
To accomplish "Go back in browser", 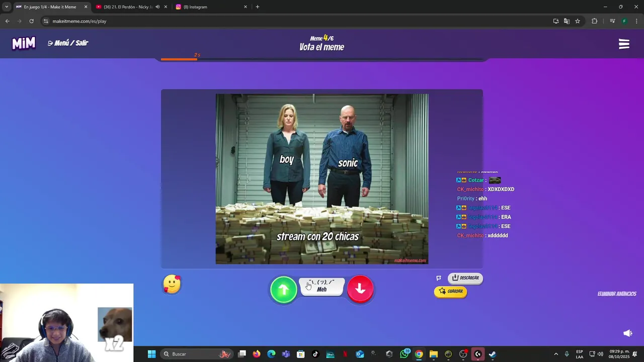I will pyautogui.click(x=7, y=21).
